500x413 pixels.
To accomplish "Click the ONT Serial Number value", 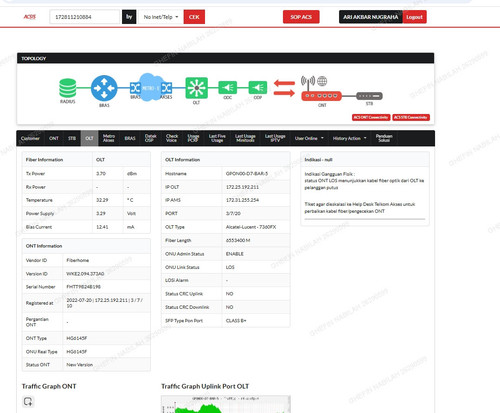I will point(83,287).
